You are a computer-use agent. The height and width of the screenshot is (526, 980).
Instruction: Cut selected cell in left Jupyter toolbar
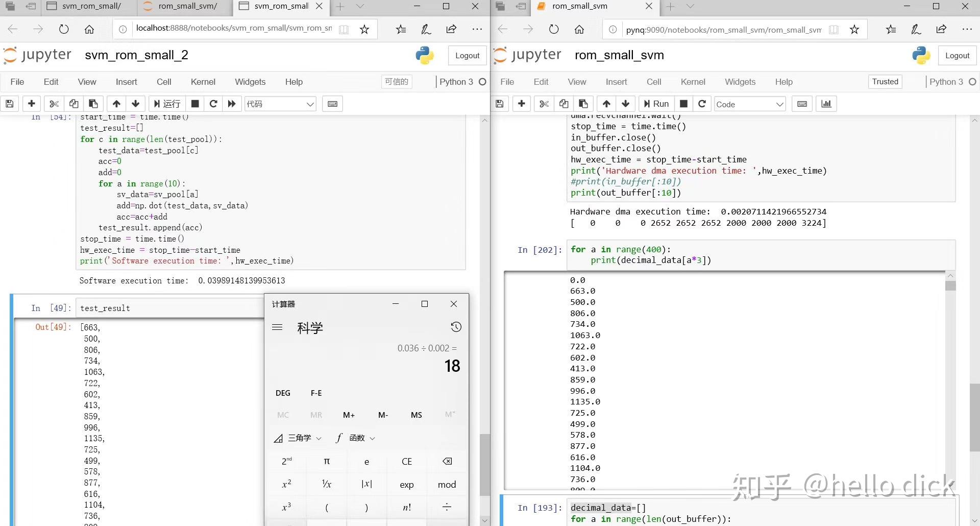pos(54,104)
